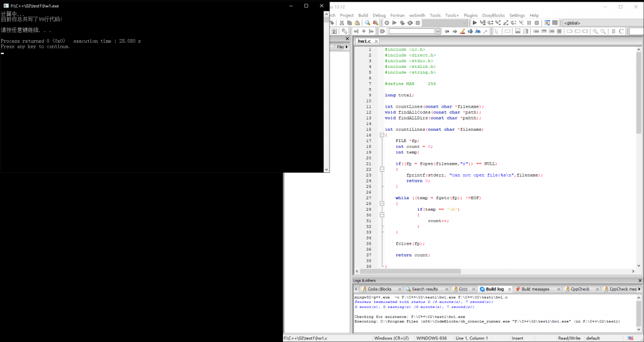The height and width of the screenshot is (342, 644).
Task: Toggle regular expression in incremental search
Action: [486, 31]
